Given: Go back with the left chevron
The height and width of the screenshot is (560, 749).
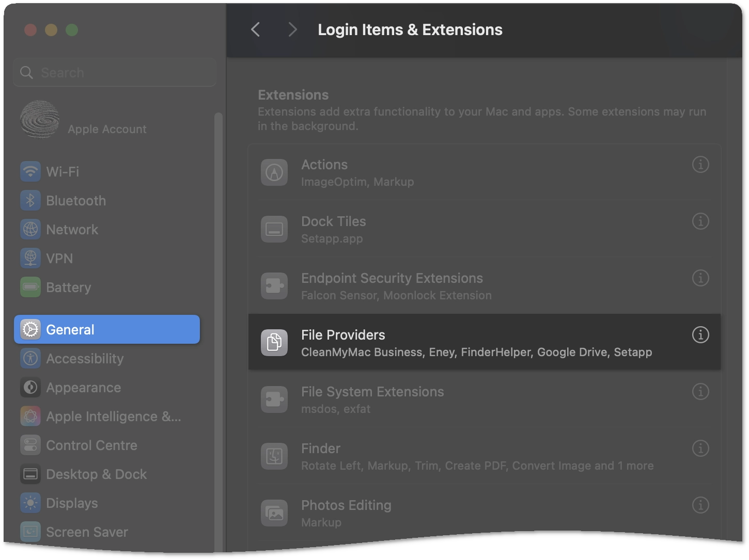Looking at the screenshot, I should click(x=255, y=29).
